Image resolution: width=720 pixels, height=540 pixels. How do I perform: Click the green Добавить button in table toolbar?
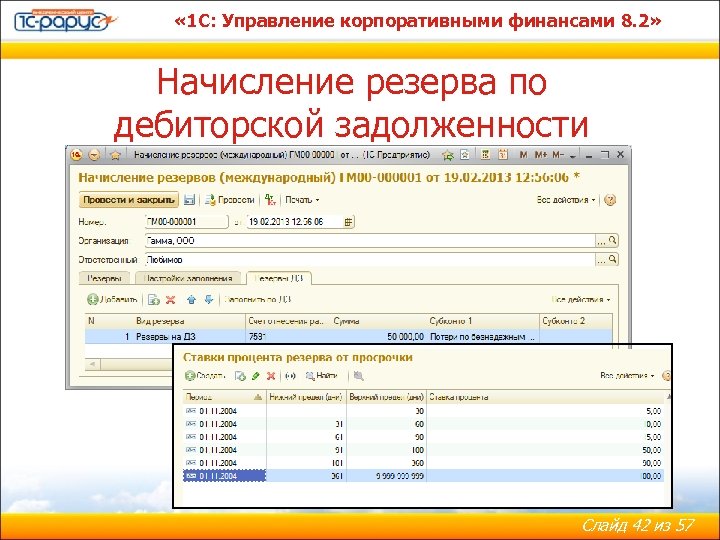click(x=112, y=300)
